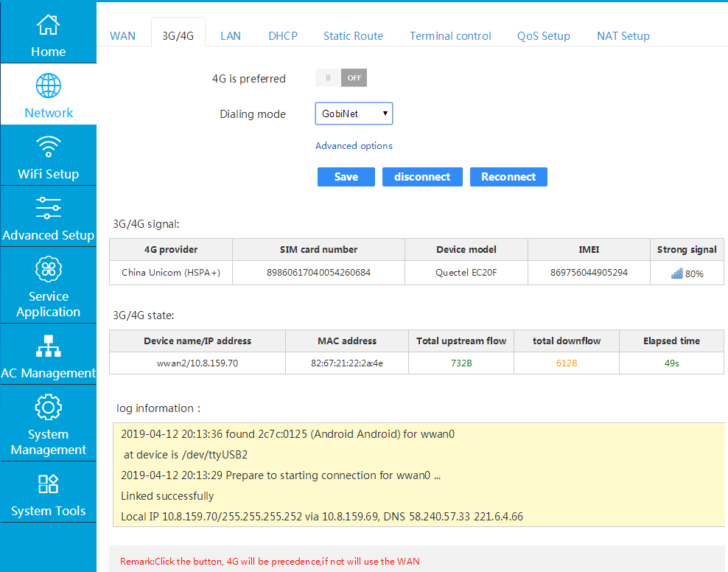Click the Reconnect button

point(508,177)
